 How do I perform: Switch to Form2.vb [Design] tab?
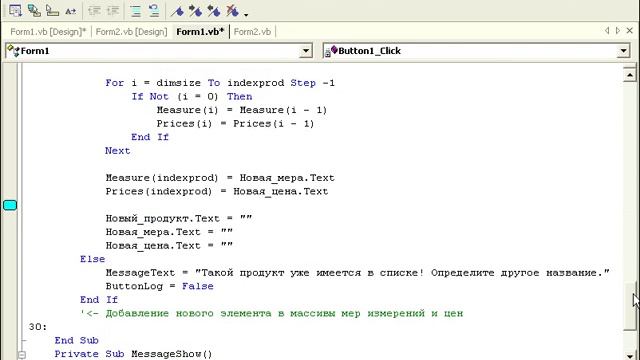click(x=131, y=31)
